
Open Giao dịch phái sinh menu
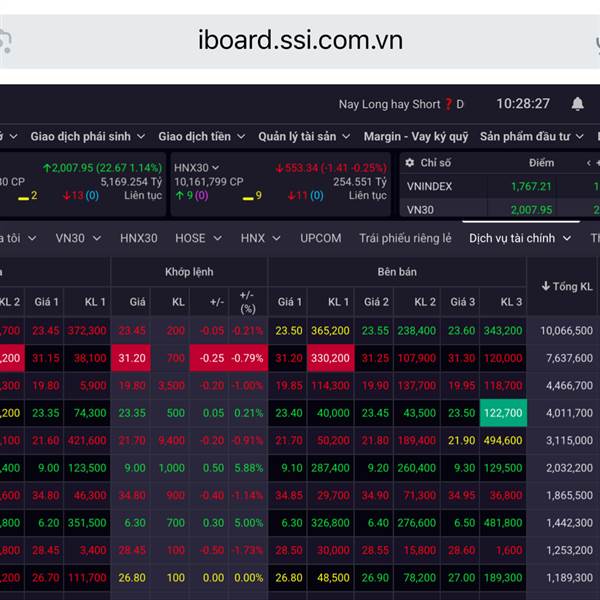88,136
